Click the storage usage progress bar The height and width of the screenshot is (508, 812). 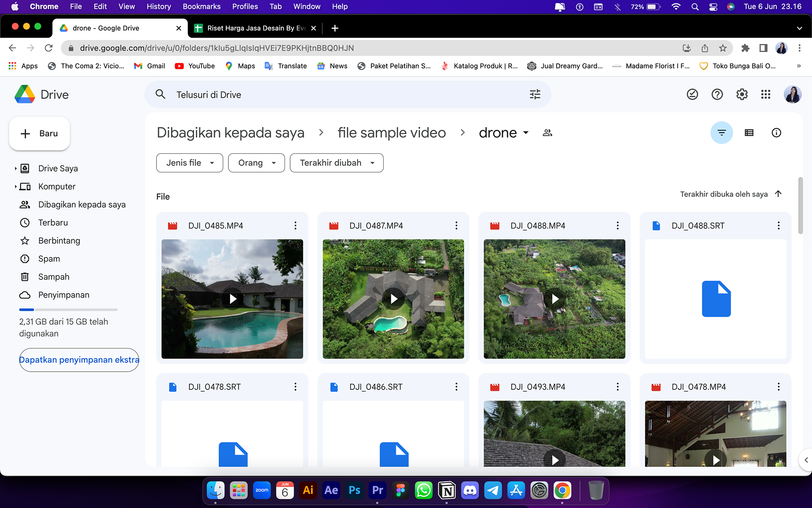point(68,310)
